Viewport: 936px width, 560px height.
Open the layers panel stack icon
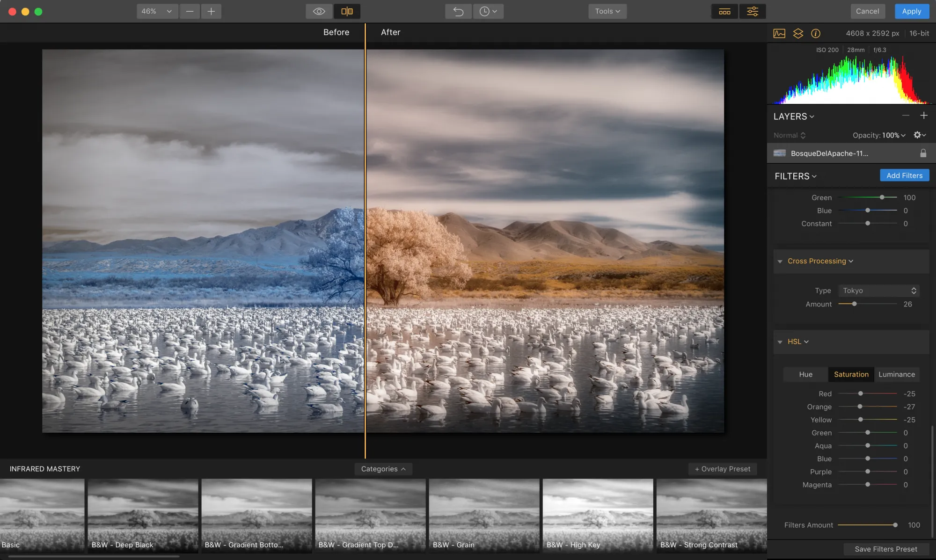click(798, 33)
